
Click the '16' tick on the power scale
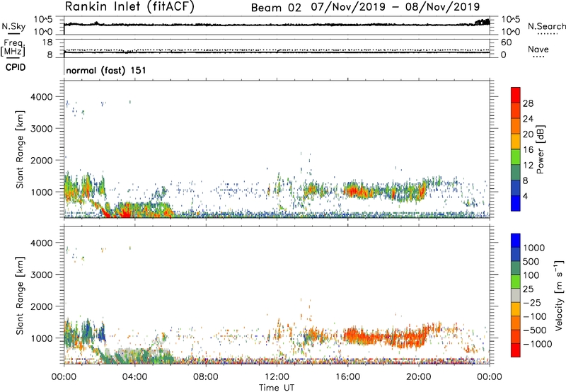pos(528,150)
